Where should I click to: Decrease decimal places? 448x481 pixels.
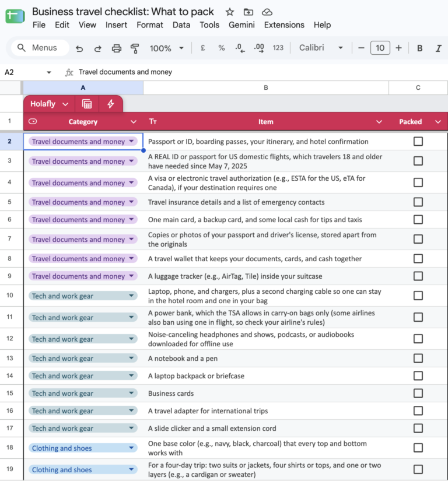(x=240, y=48)
